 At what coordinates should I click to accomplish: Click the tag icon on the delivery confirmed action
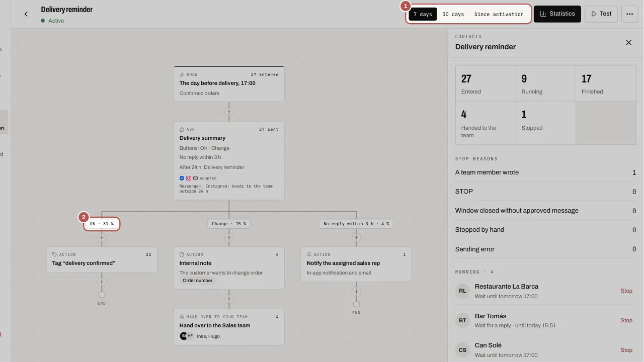(x=55, y=254)
